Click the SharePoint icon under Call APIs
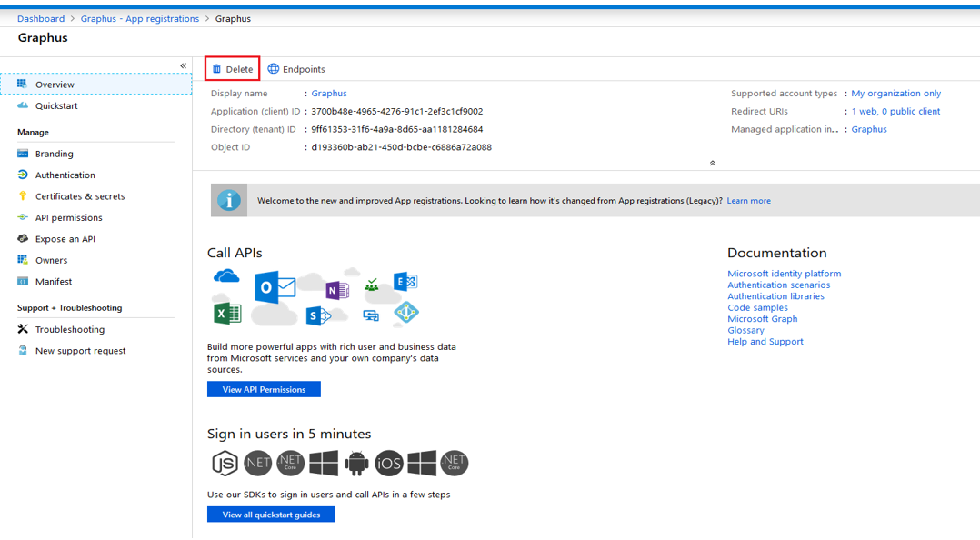980x540 pixels. (317, 315)
